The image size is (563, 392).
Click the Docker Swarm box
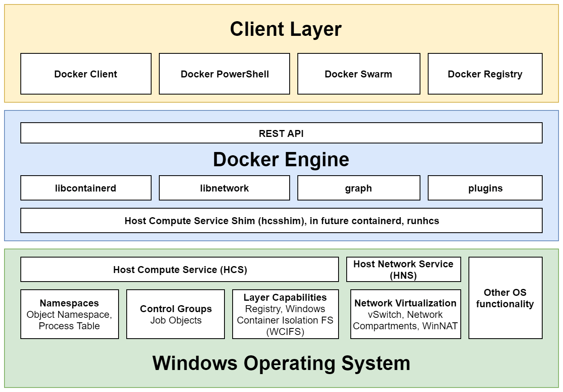(x=359, y=74)
